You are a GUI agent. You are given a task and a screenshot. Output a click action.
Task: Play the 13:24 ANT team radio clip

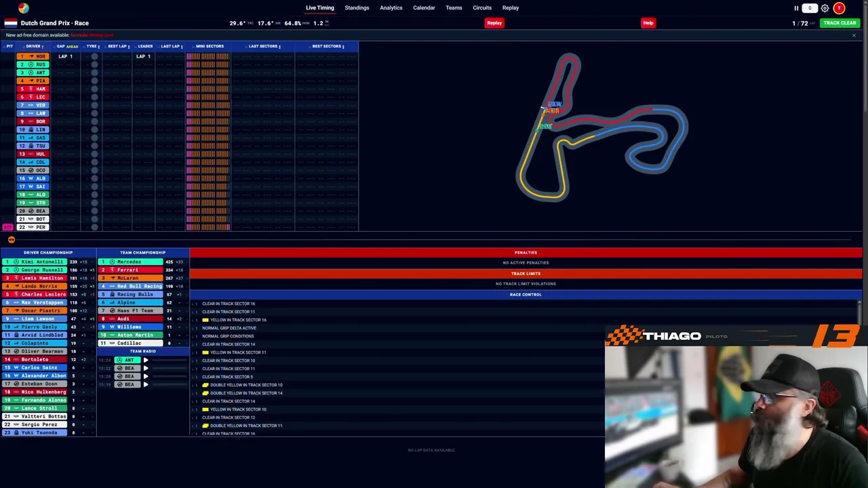click(146, 360)
